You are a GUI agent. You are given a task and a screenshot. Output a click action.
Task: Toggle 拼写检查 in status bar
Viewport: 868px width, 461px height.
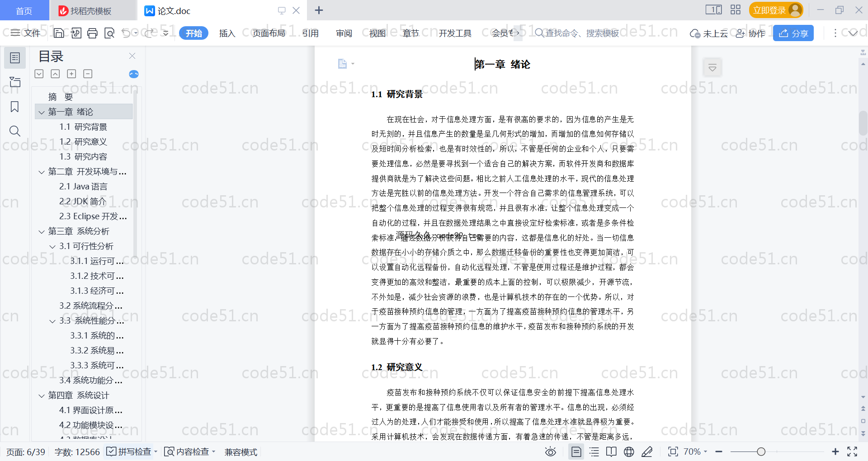click(129, 452)
